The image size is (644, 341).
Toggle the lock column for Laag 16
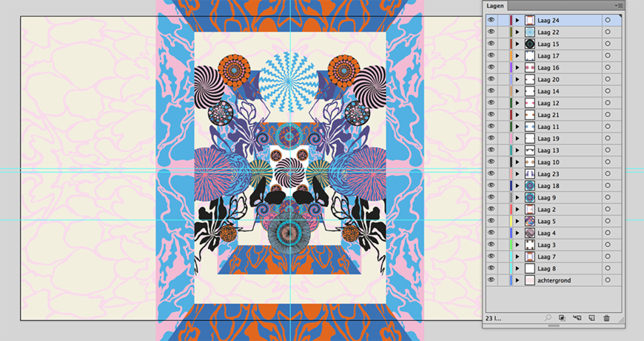tap(503, 68)
